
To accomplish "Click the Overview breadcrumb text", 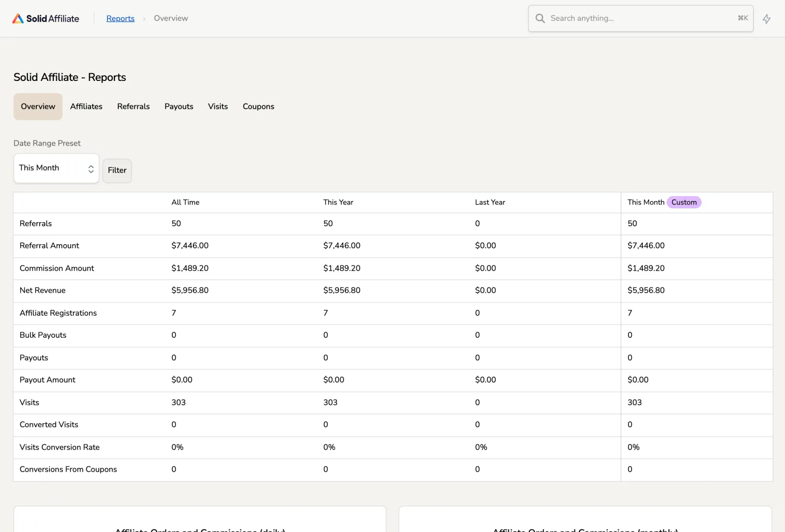I will [171, 19].
